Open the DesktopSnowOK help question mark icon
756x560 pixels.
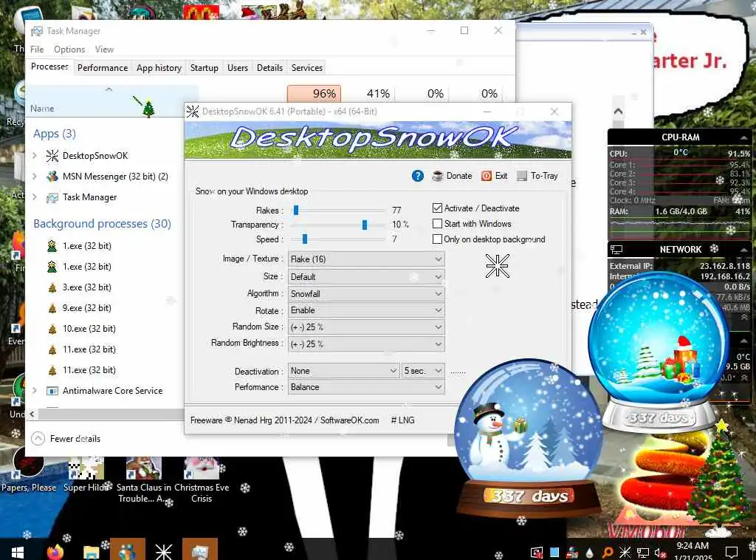click(418, 176)
